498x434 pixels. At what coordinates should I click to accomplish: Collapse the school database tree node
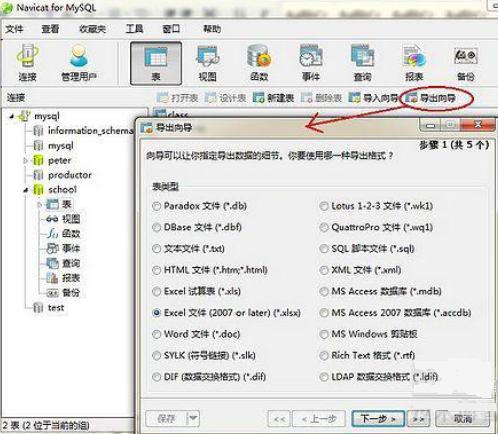click(x=26, y=190)
